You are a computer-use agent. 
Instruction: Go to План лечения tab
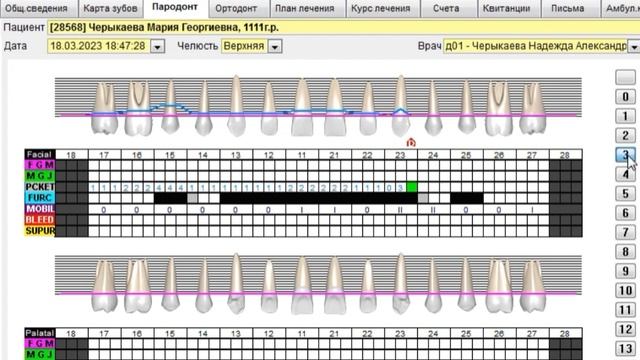pyautogui.click(x=304, y=8)
